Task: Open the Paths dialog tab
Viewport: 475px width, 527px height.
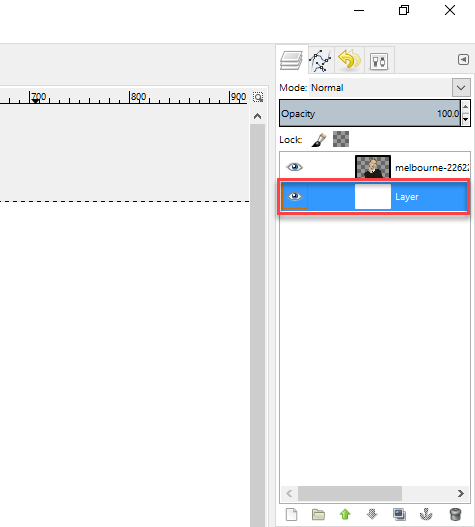Action: click(x=321, y=60)
